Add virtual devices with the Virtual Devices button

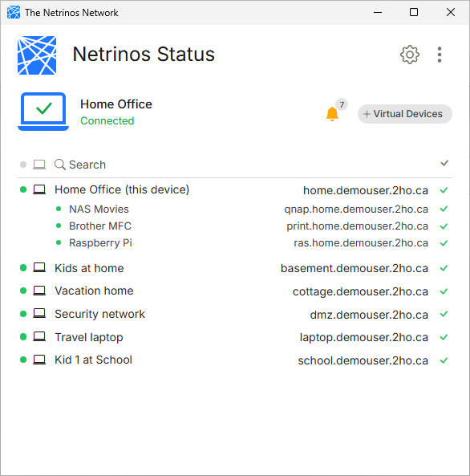(405, 114)
